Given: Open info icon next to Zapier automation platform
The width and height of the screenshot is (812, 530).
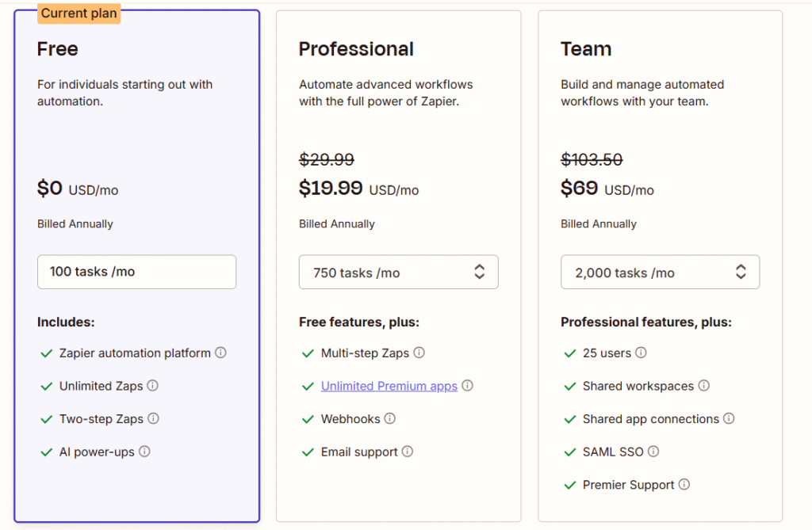Looking at the screenshot, I should point(220,353).
